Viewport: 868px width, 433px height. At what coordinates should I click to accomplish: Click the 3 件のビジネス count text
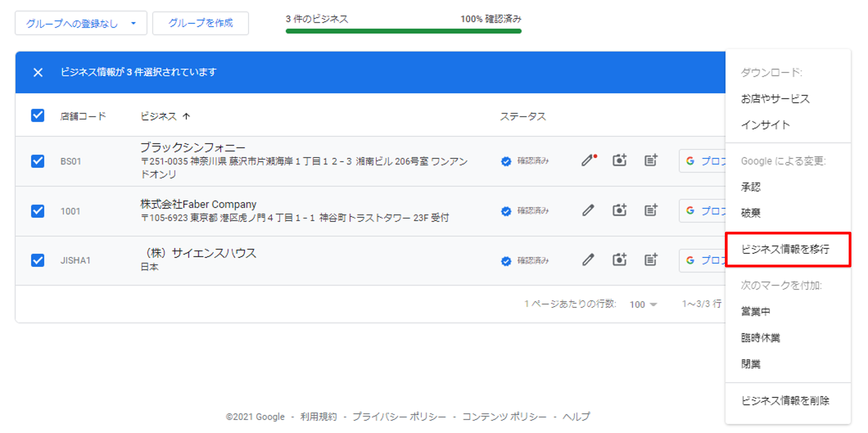[317, 19]
